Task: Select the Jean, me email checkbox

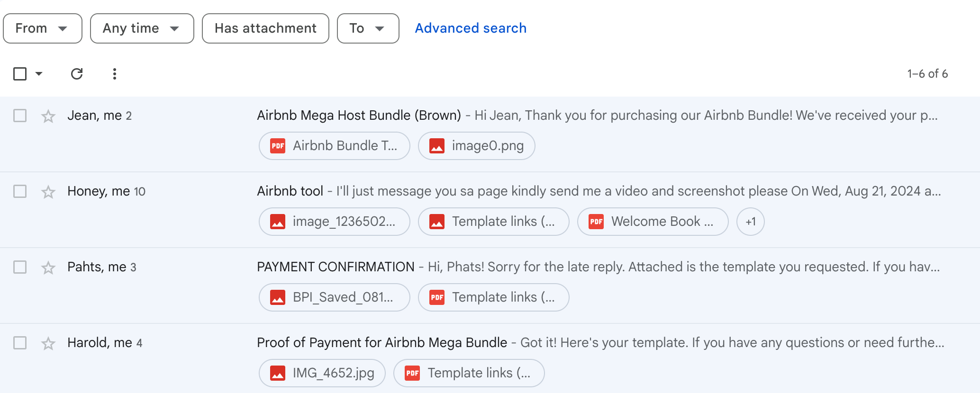Action: coord(20,116)
